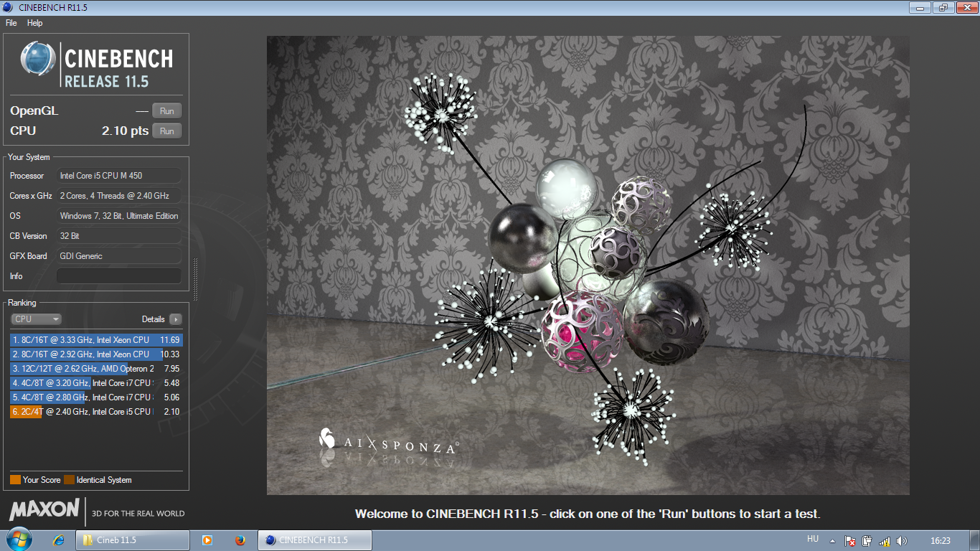
Task: Select ranking row 1 Intel Xeon 3.33 GHz
Action: [x=96, y=340]
